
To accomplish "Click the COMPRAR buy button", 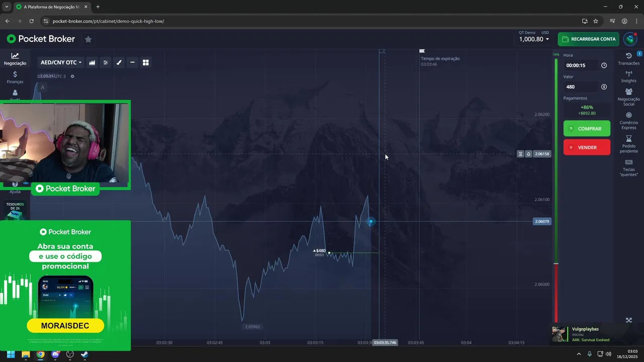I will (587, 129).
